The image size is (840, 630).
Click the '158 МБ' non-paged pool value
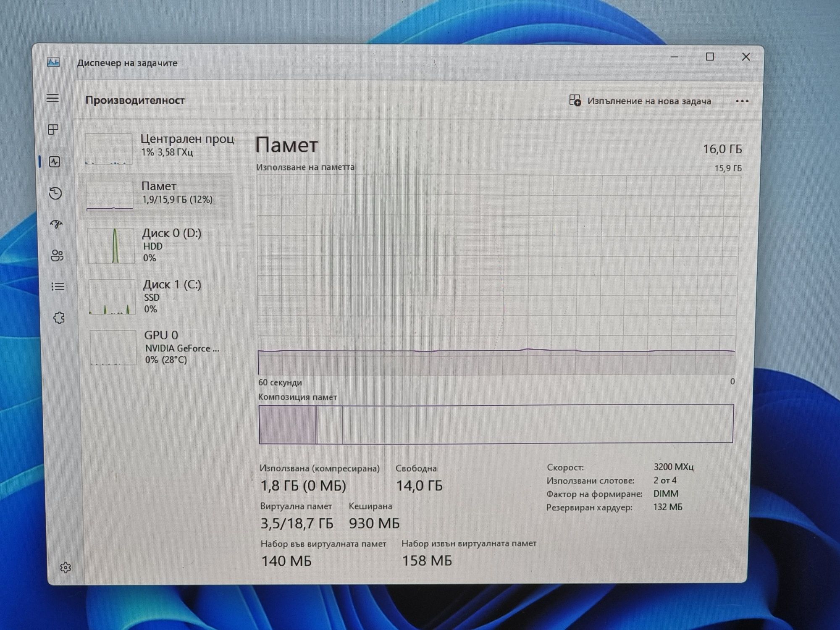(x=427, y=561)
